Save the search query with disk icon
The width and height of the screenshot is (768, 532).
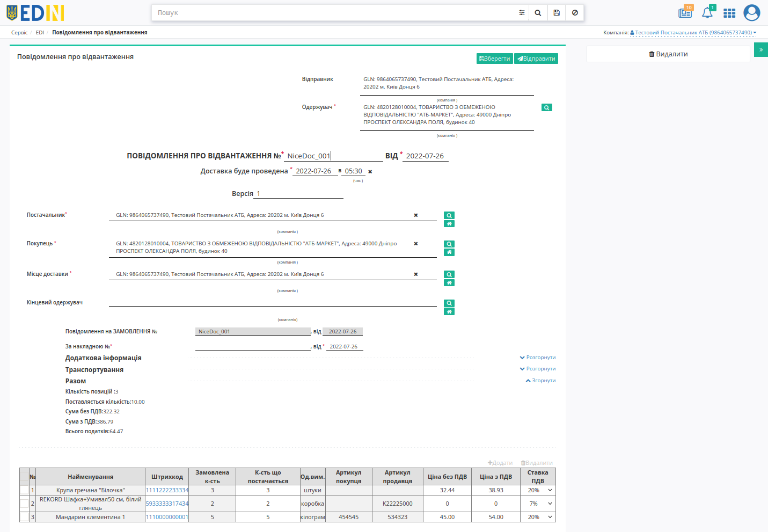click(x=557, y=12)
